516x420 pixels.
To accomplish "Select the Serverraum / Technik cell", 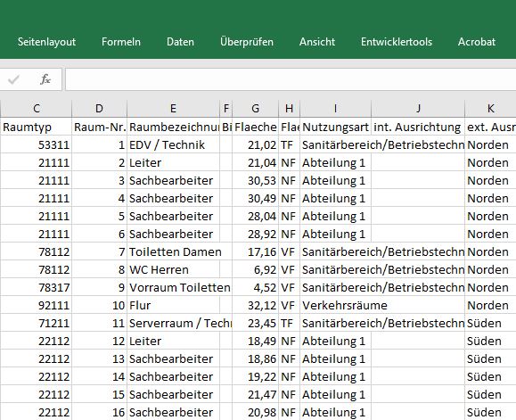I will pyautogui.click(x=174, y=323).
